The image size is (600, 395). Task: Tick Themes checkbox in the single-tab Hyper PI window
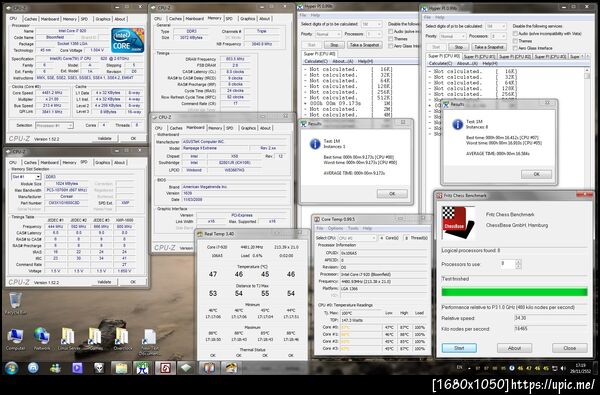coord(391,39)
